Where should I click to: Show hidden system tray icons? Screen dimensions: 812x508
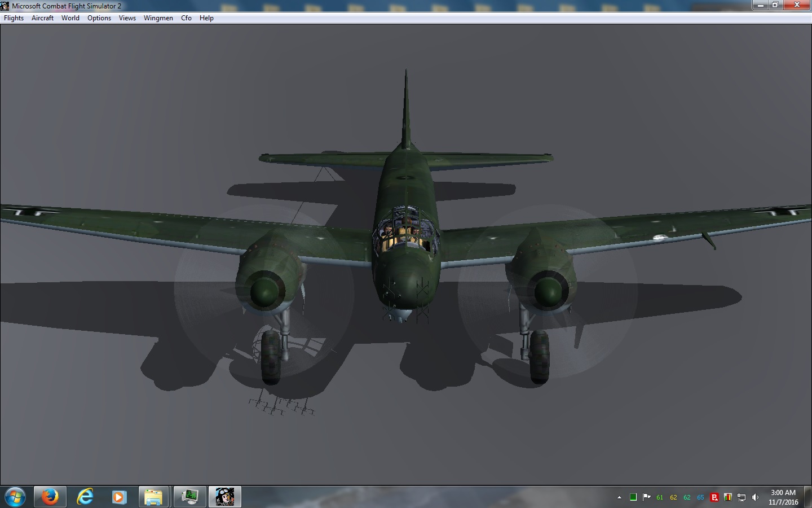click(x=619, y=497)
